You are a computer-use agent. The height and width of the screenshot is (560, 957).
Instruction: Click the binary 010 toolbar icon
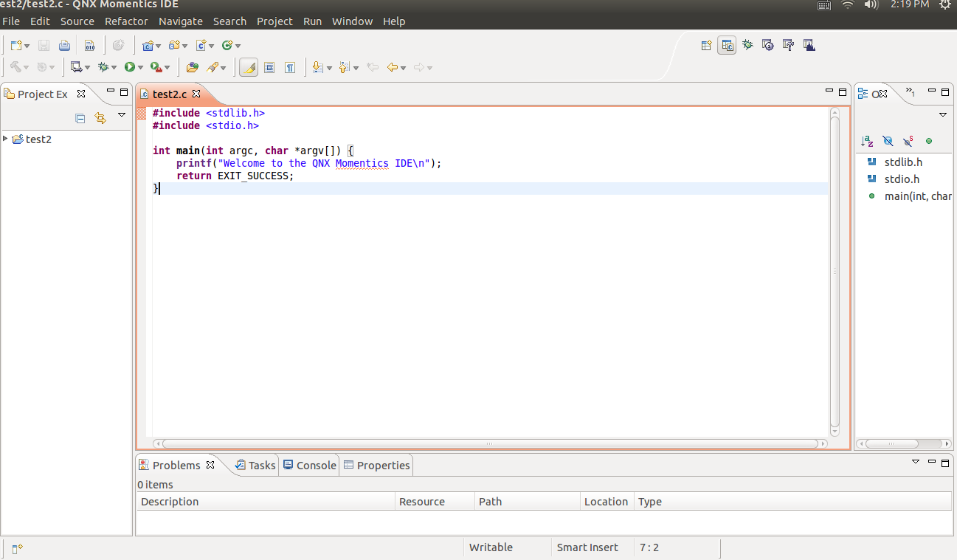pos(89,46)
